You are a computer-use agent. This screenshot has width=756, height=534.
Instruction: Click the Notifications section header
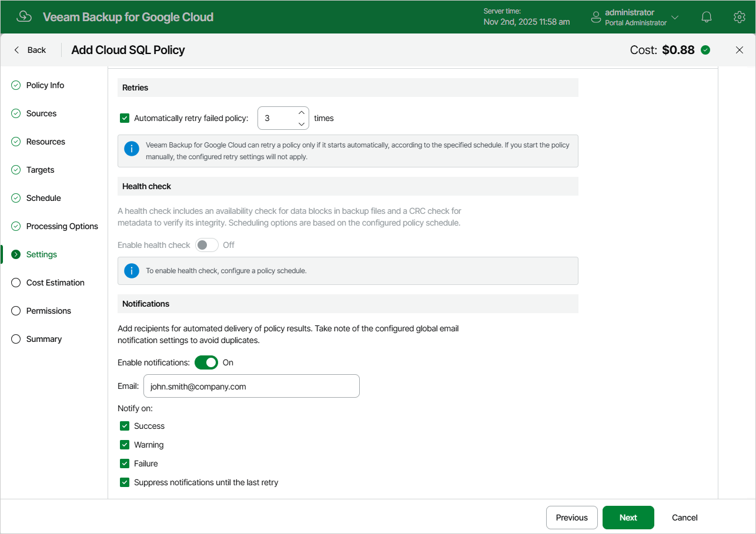(348, 304)
